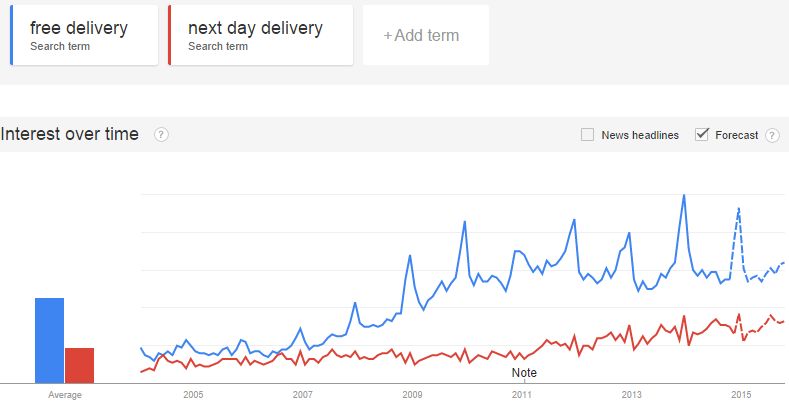The width and height of the screenshot is (789, 401).
Task: Click the blue line peak just after 2009
Action: click(x=464, y=221)
